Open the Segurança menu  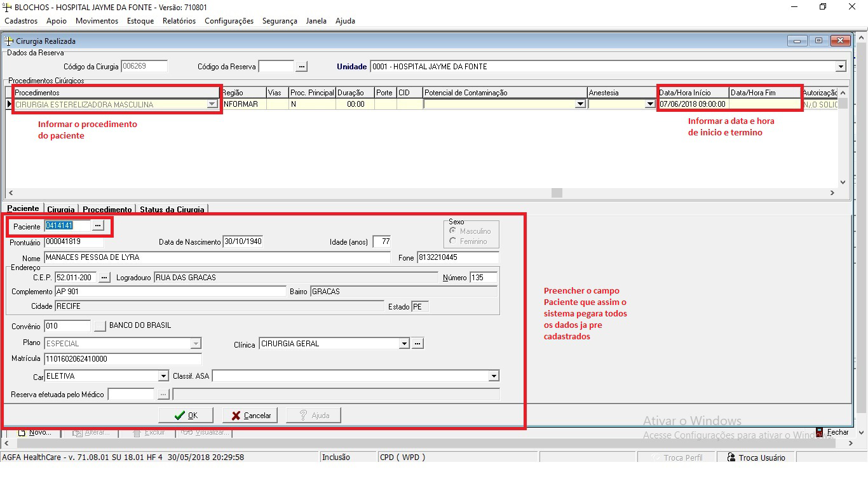280,21
